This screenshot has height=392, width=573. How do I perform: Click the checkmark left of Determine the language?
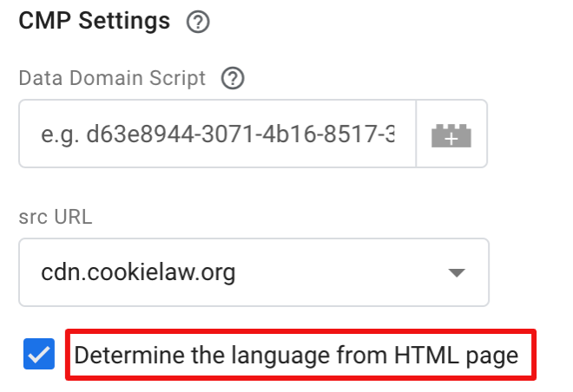(40, 355)
